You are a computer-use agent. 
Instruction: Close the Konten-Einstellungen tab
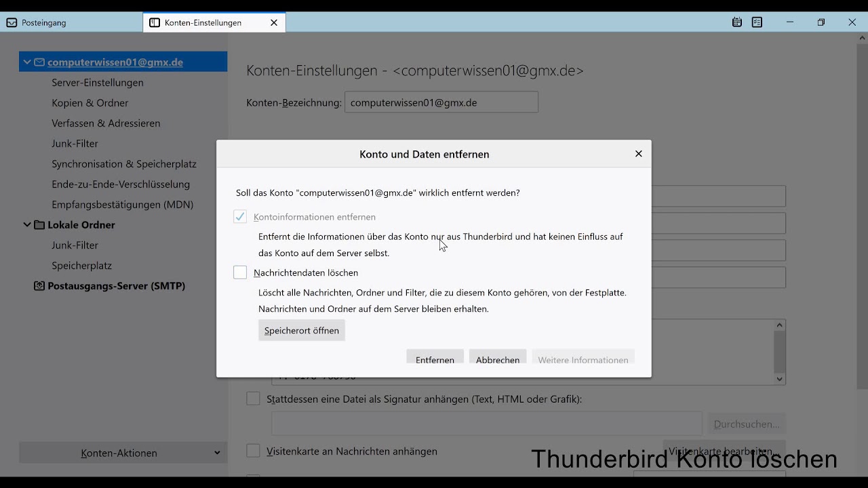coord(274,22)
